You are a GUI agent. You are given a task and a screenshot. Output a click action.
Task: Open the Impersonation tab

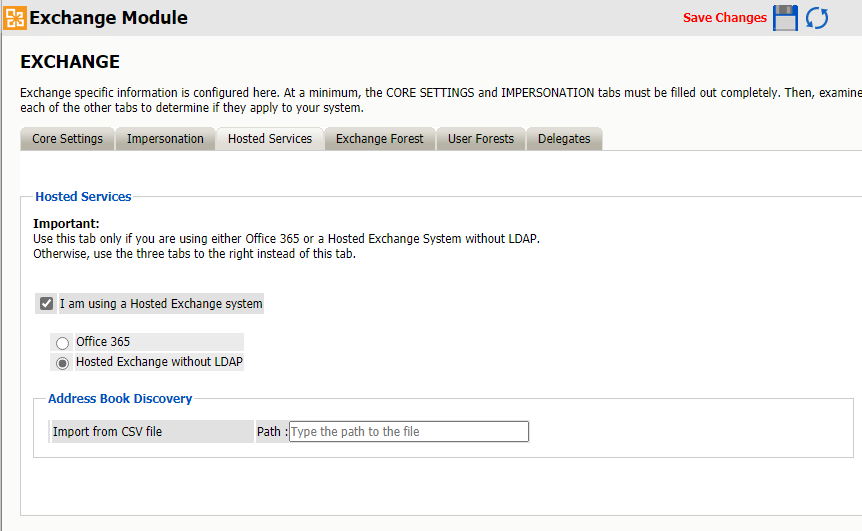coord(165,139)
